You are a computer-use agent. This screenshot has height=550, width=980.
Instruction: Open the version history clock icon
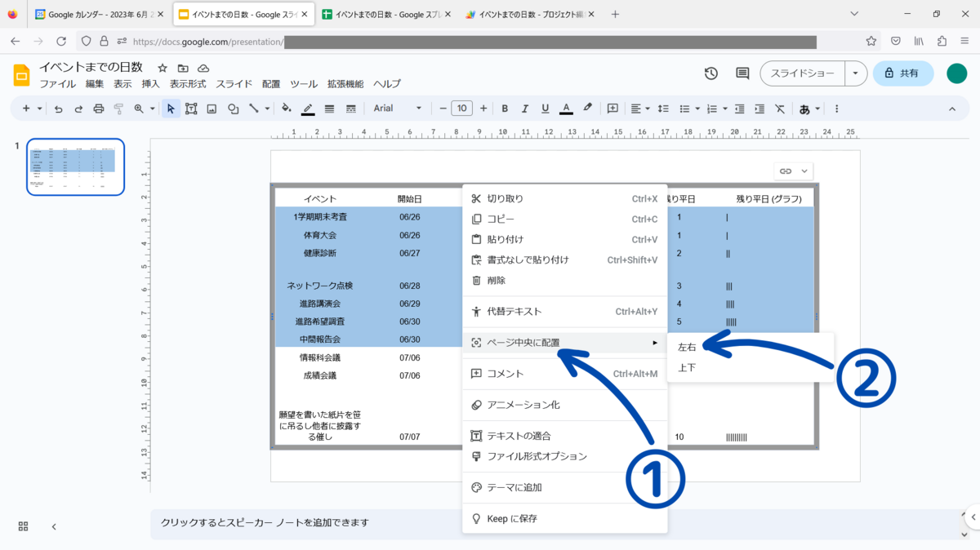(711, 73)
